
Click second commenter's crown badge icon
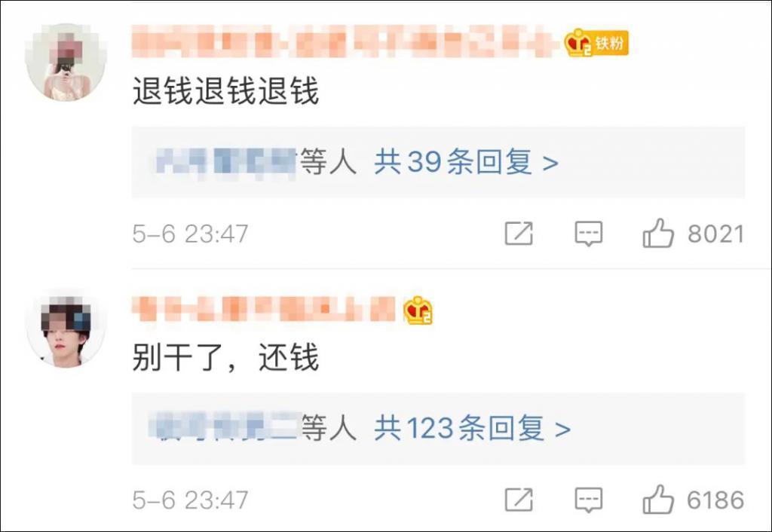[x=418, y=310]
